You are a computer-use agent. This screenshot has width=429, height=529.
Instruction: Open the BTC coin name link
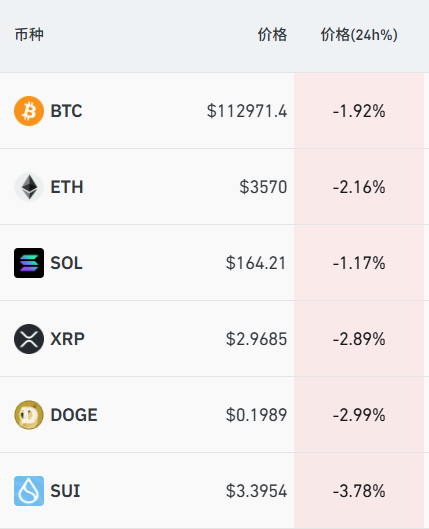point(66,111)
